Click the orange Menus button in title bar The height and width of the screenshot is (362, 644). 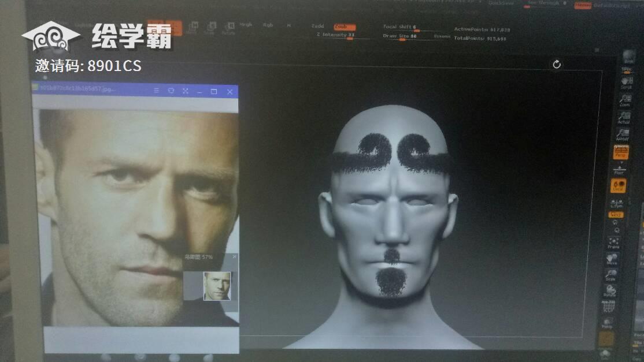(583, 5)
